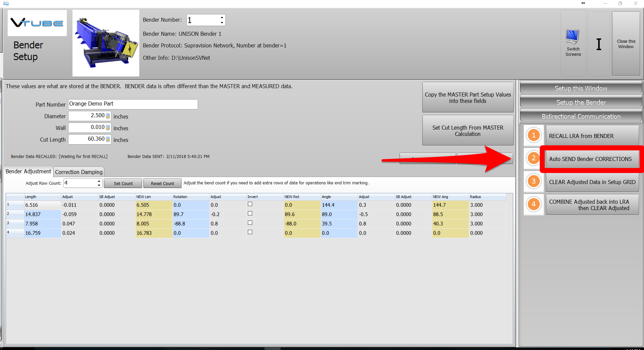
Task: Toggle the Invert checkbox in row 3
Action: point(250,223)
